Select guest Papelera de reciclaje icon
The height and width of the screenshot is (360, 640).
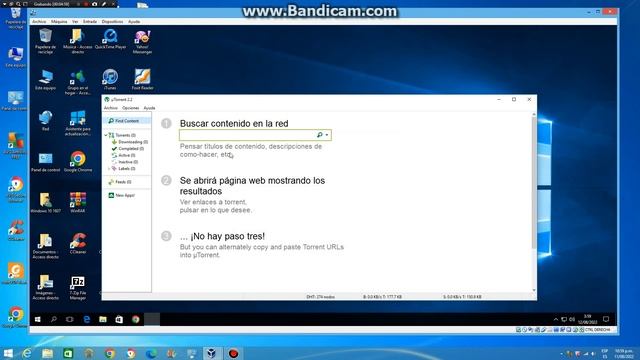[x=45, y=41]
